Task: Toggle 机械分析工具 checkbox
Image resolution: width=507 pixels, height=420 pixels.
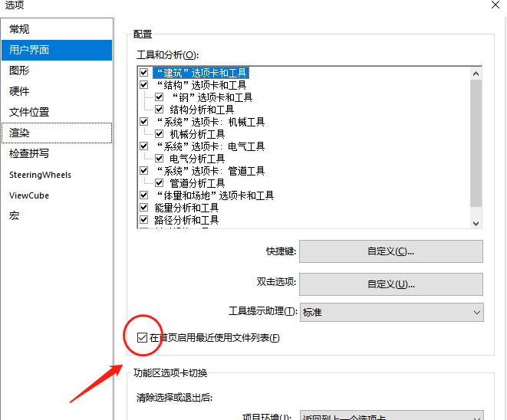Action: coord(159,134)
